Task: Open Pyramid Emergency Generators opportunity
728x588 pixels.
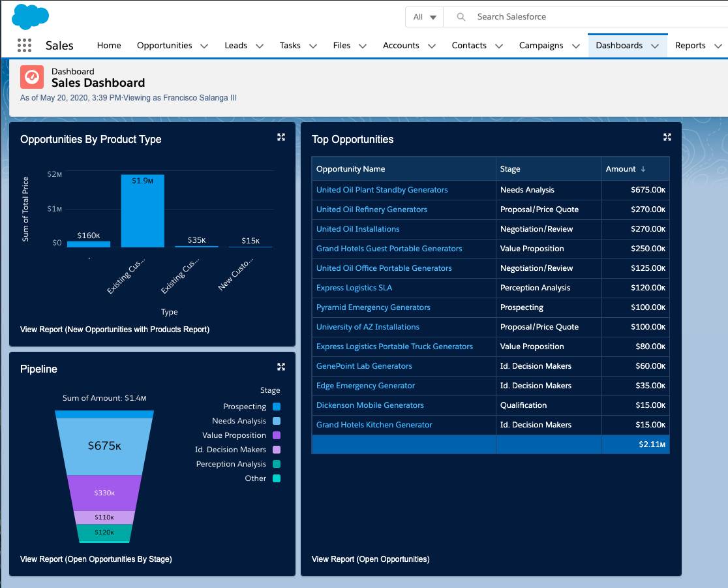Action: 373,307
